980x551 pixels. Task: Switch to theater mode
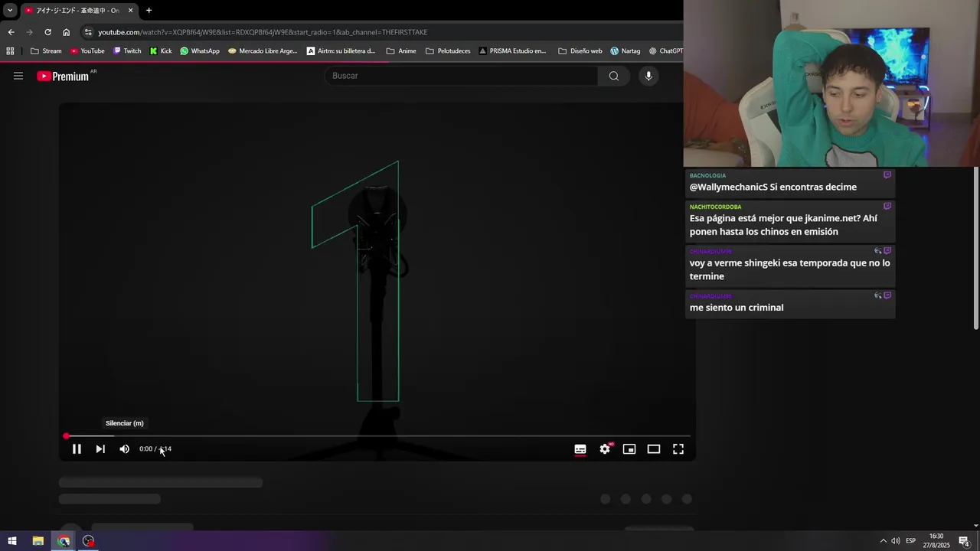(654, 449)
